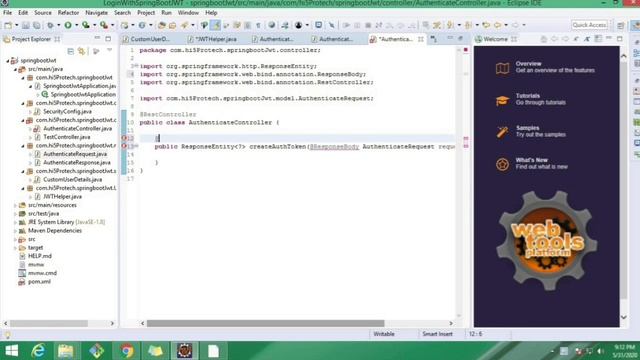Open Internet Explorer from taskbar

(38, 351)
